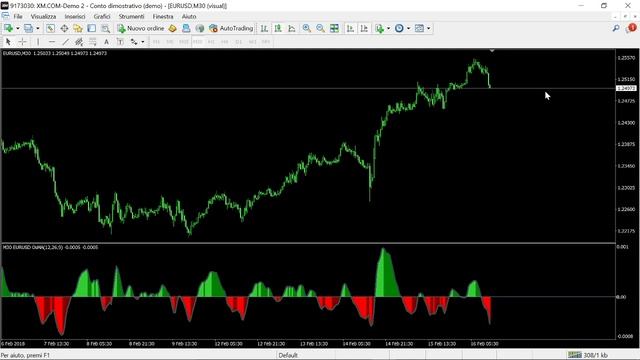Show the Navigator panel (folder star icon)
The height and width of the screenshot is (360, 640).
click(x=78, y=28)
